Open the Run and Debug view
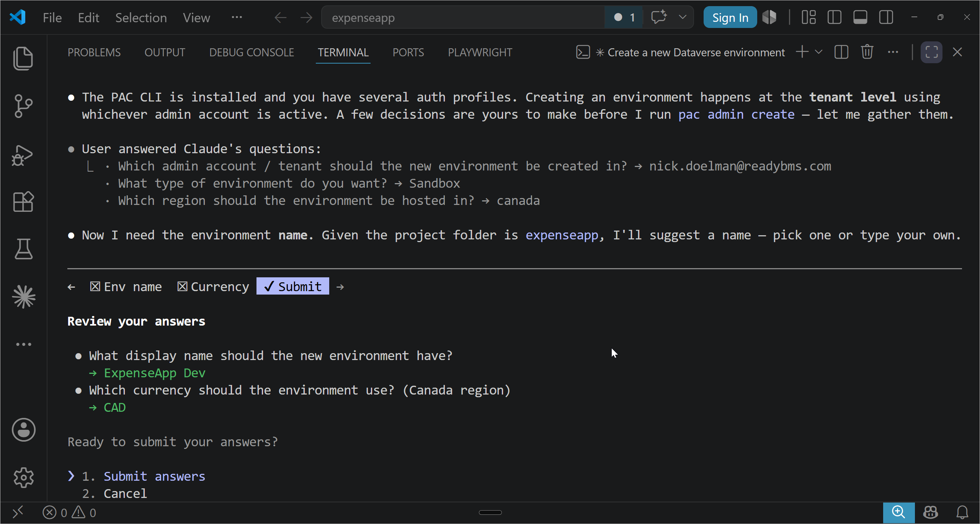980x524 pixels. (23, 155)
